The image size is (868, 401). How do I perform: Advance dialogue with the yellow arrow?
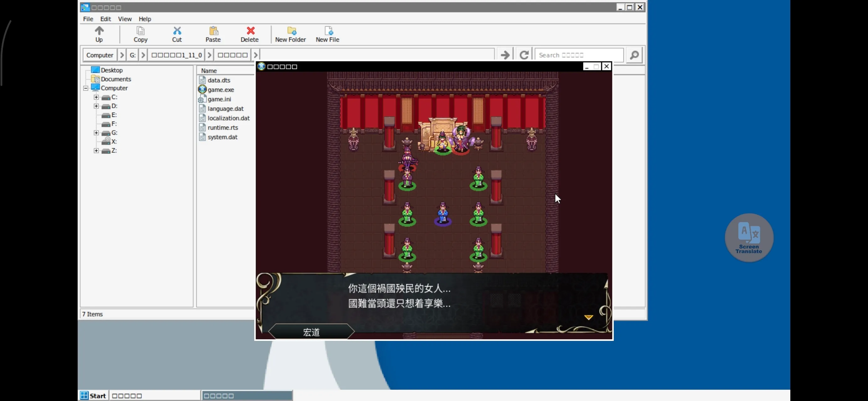click(588, 317)
